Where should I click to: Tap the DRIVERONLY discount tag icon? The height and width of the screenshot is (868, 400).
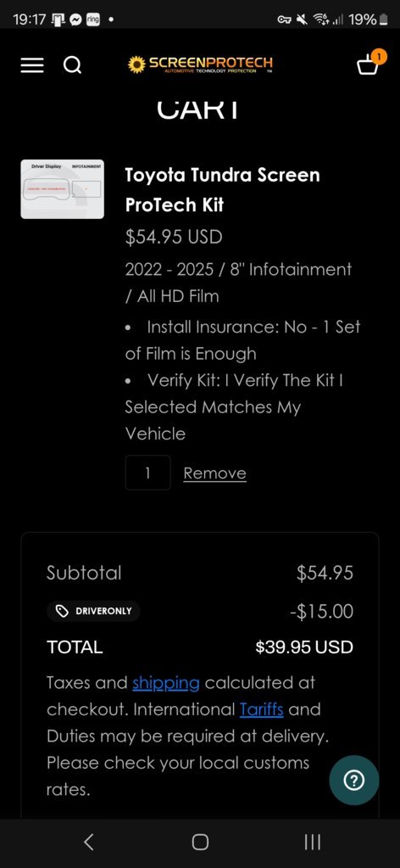coord(63,611)
